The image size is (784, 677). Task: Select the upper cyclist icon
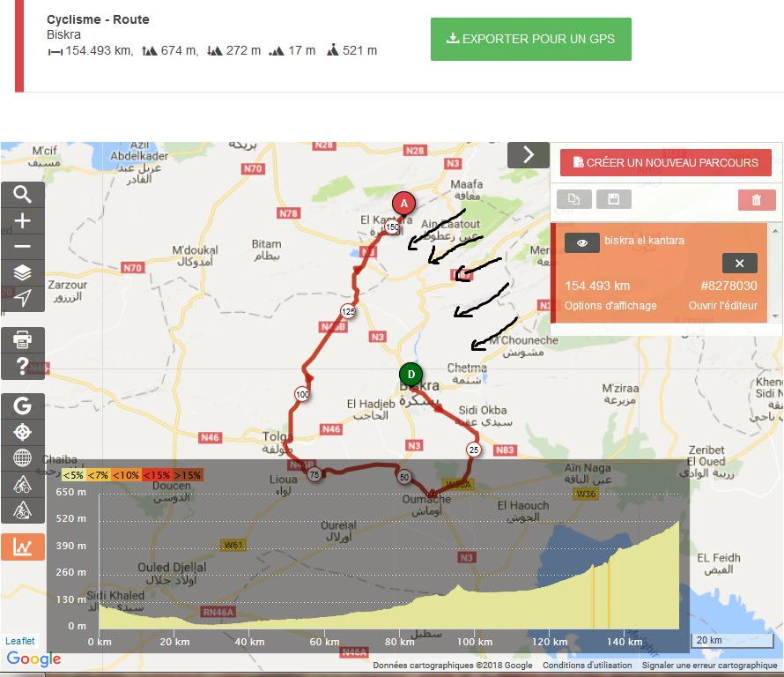[23, 484]
